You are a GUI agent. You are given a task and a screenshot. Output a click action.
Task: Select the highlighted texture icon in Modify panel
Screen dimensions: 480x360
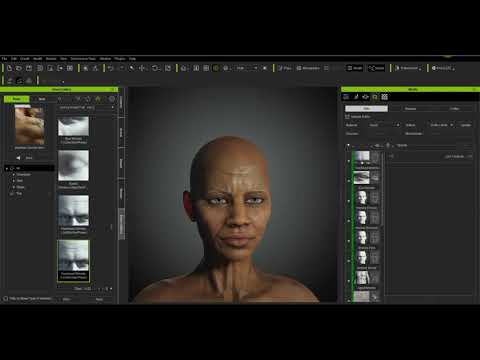(x=375, y=97)
